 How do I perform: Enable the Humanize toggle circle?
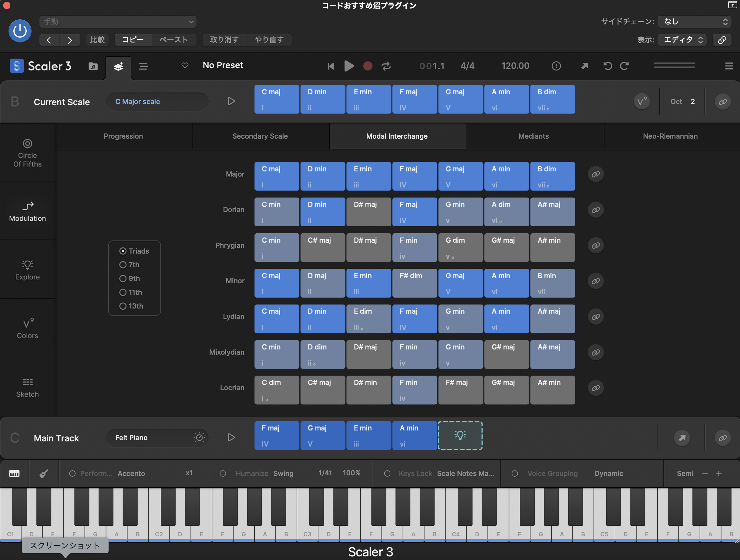tap(223, 474)
